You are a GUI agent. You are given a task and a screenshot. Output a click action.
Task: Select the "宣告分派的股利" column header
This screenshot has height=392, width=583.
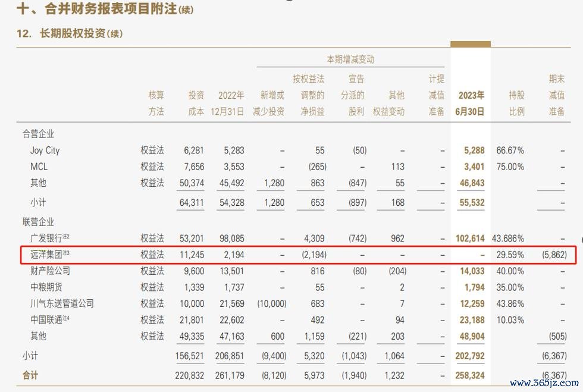(x=352, y=95)
